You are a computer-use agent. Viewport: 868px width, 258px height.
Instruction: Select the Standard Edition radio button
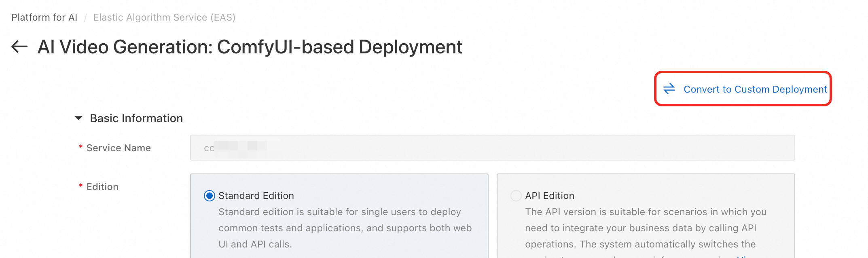pos(210,196)
